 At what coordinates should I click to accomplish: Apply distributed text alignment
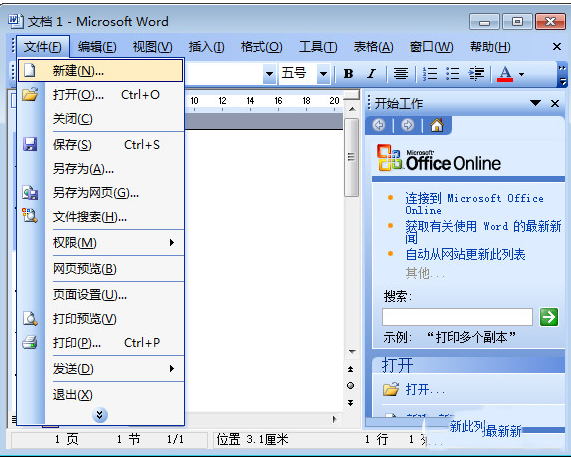tap(401, 74)
